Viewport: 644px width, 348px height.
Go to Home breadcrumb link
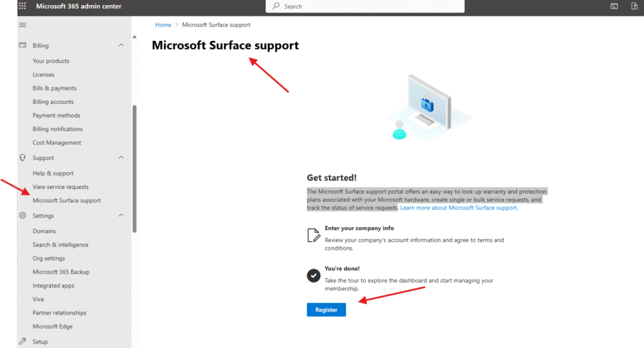pos(163,25)
